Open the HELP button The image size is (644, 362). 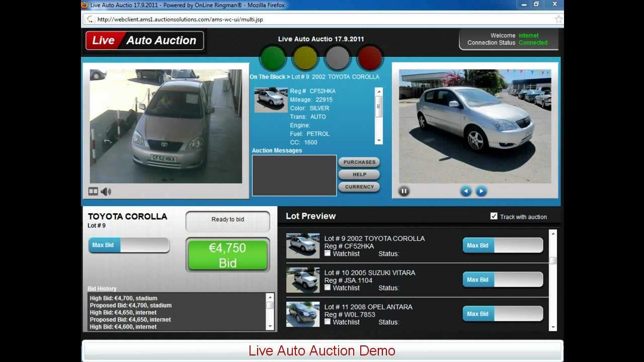tap(359, 174)
